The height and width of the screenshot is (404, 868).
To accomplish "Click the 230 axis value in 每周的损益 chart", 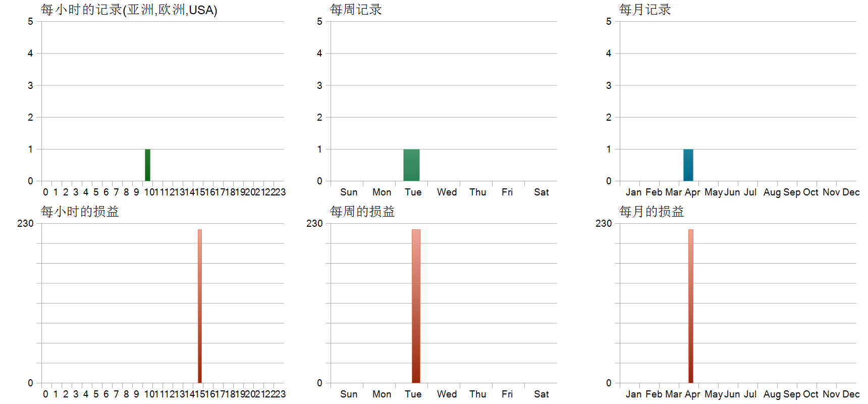I will (314, 223).
